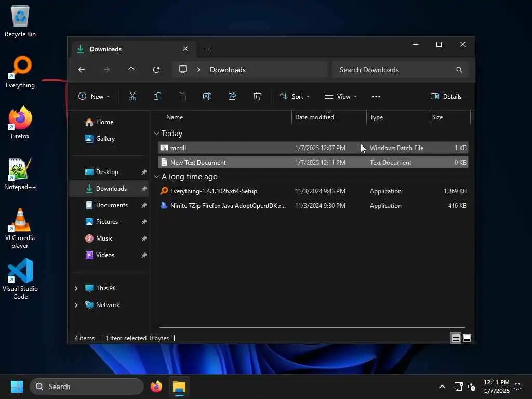The height and width of the screenshot is (399, 532).
Task: Show hidden system tray icons
Action: 442,387
